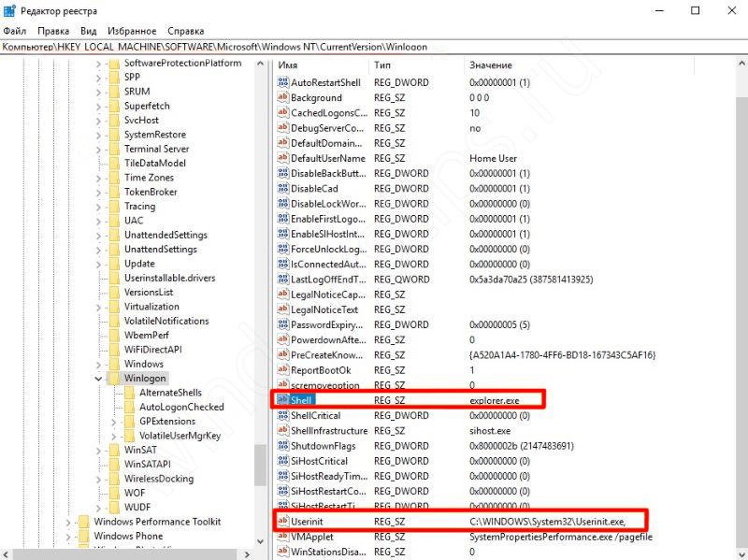The image size is (748, 560).
Task: Click the values pane scroll up arrow
Action: (741, 64)
